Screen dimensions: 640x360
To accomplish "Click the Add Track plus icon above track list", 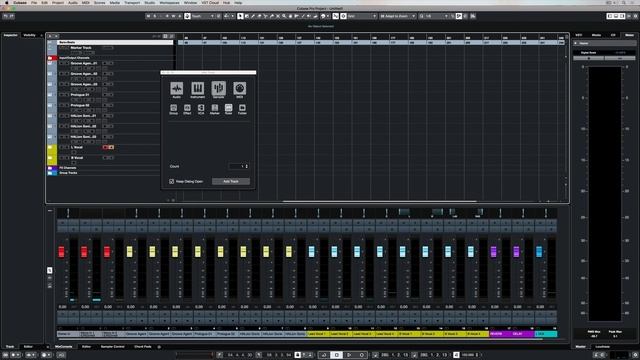I will pyautogui.click(x=50, y=36).
